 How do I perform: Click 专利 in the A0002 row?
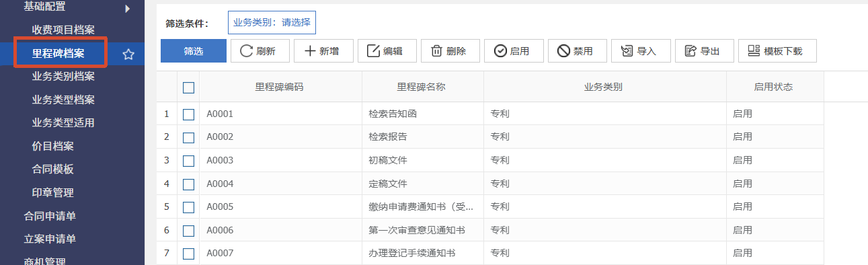[x=500, y=137]
